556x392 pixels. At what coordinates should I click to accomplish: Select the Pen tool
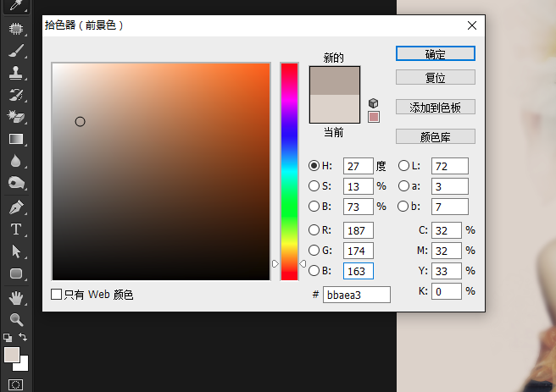pos(16,207)
